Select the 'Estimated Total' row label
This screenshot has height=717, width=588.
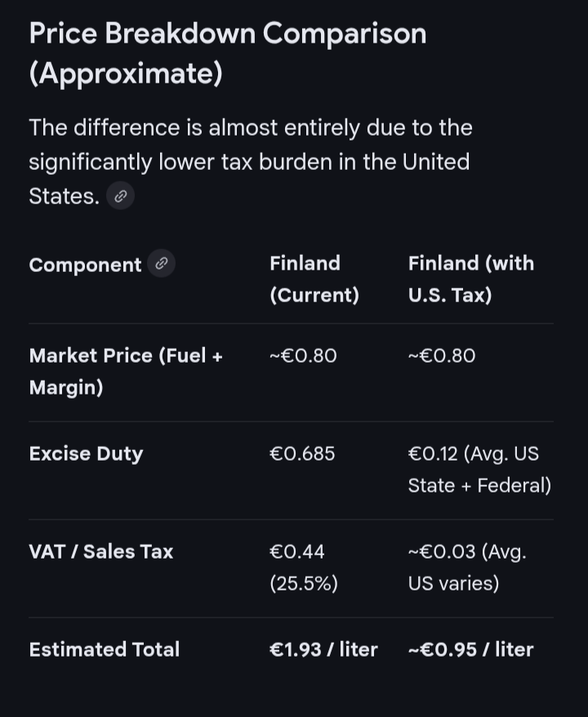click(105, 649)
